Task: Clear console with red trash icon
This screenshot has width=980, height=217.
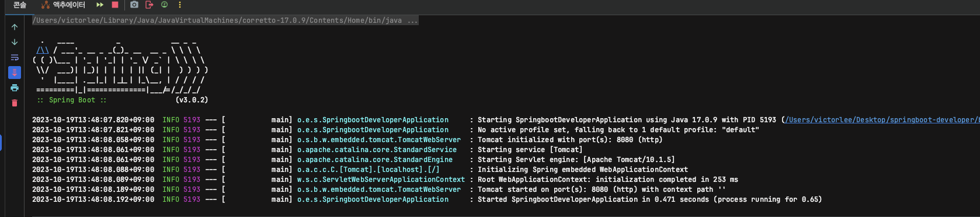Action: pyautogui.click(x=15, y=103)
